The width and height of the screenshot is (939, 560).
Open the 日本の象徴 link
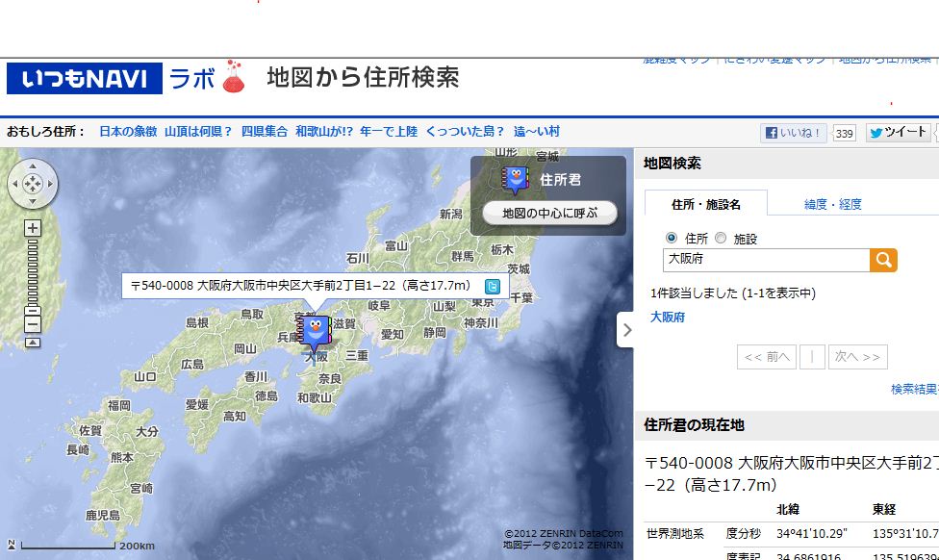[x=128, y=131]
